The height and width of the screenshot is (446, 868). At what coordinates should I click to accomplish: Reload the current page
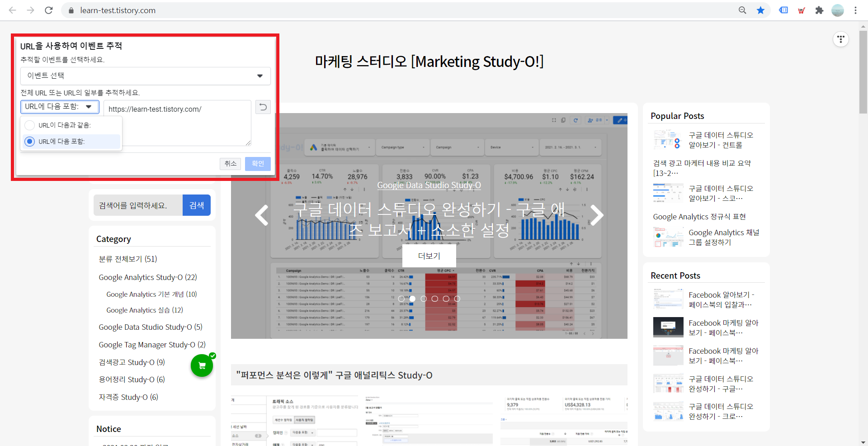point(49,10)
